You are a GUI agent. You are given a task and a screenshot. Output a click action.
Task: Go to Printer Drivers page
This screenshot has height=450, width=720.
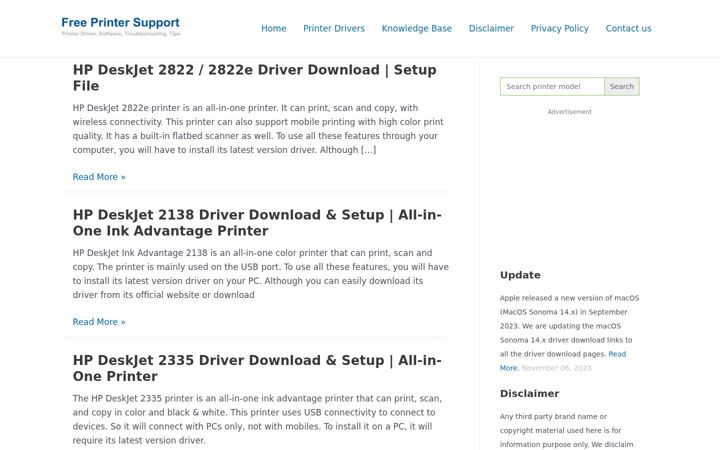(334, 28)
